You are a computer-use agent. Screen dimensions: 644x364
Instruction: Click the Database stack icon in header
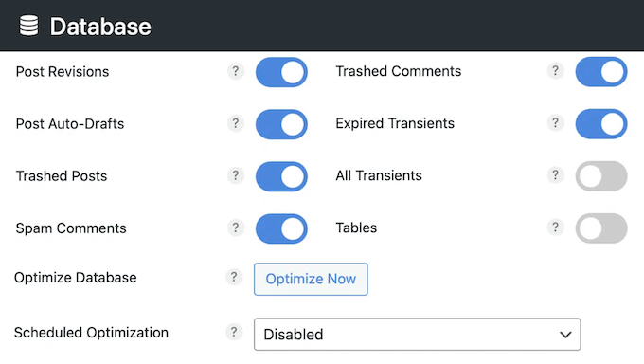(x=28, y=26)
